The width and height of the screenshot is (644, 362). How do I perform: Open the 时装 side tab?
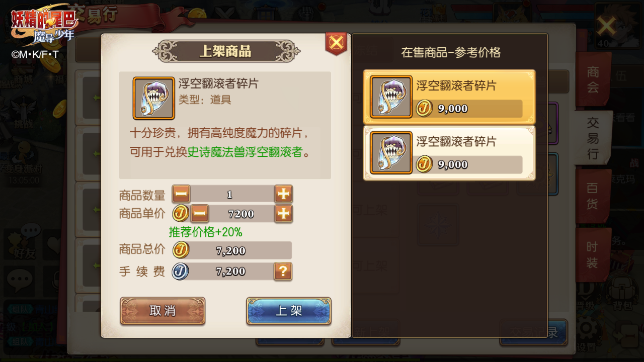[x=593, y=255]
